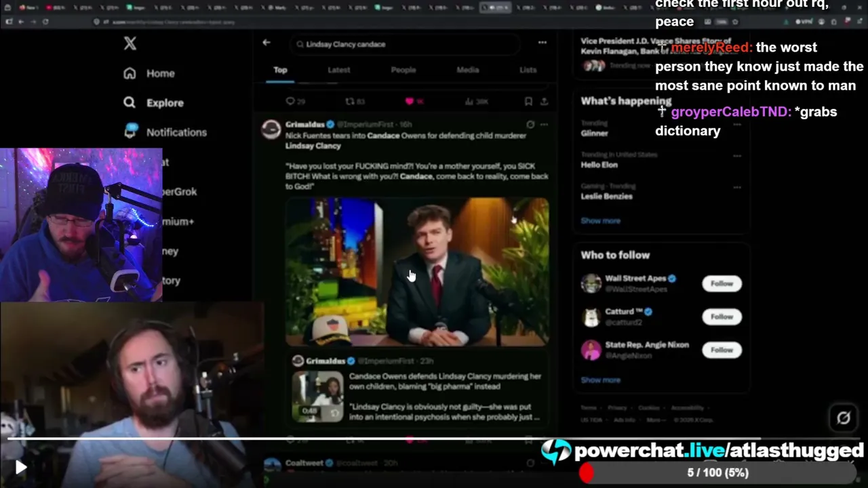Switch to the Lists tab
The image size is (868, 488).
point(528,70)
